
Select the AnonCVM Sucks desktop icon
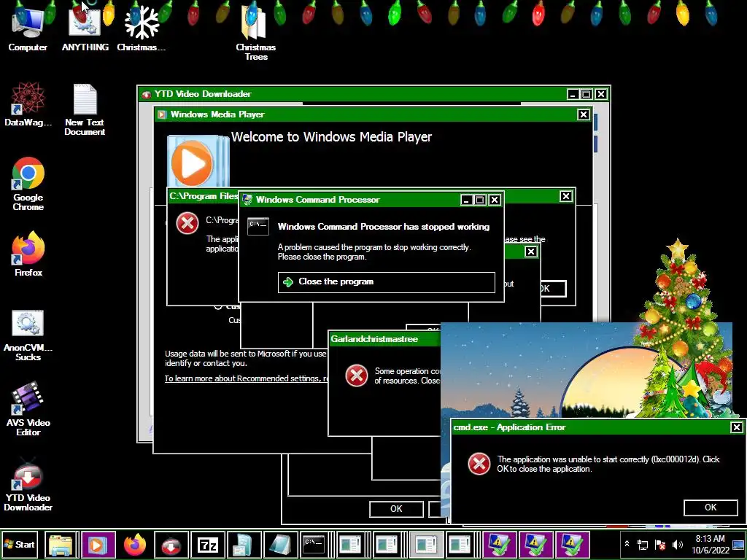(x=28, y=335)
